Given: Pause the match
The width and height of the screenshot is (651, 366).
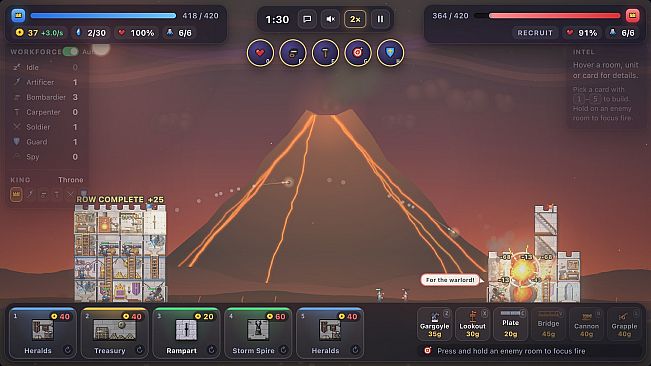Looking at the screenshot, I should 380,19.
